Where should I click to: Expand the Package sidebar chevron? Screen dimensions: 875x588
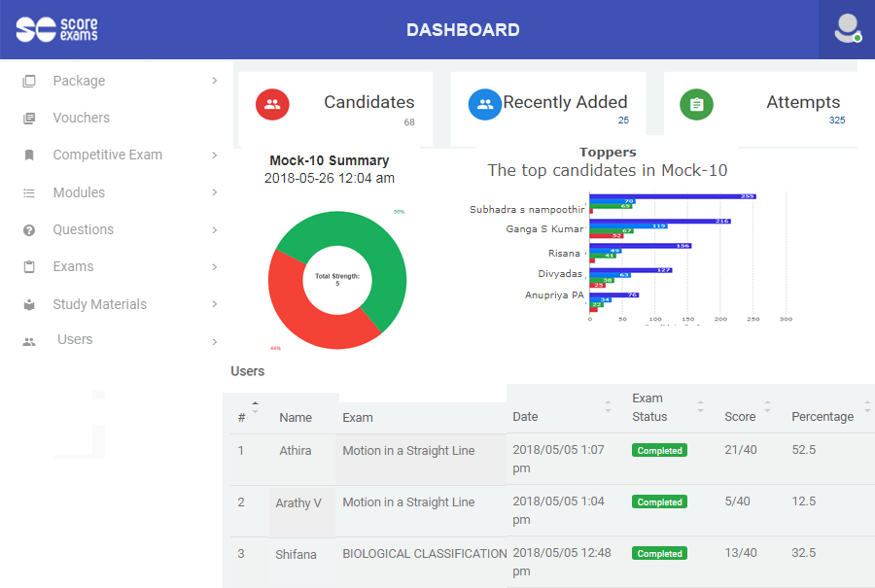[213, 81]
